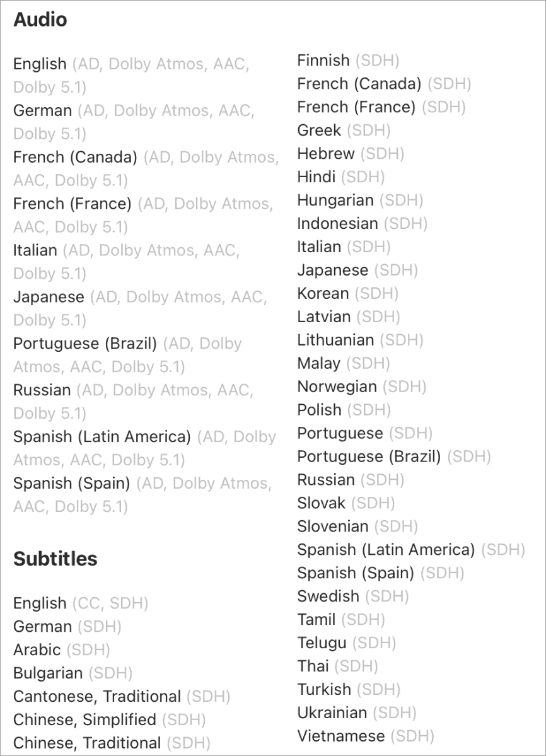
Task: Select Ukrainian subtitle entry
Action: tap(332, 713)
